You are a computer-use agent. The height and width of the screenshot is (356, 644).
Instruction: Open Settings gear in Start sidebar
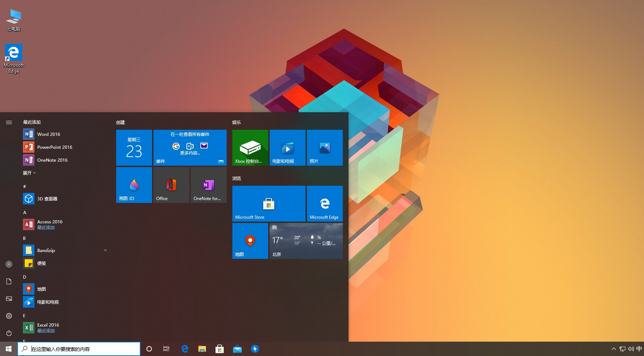point(9,316)
